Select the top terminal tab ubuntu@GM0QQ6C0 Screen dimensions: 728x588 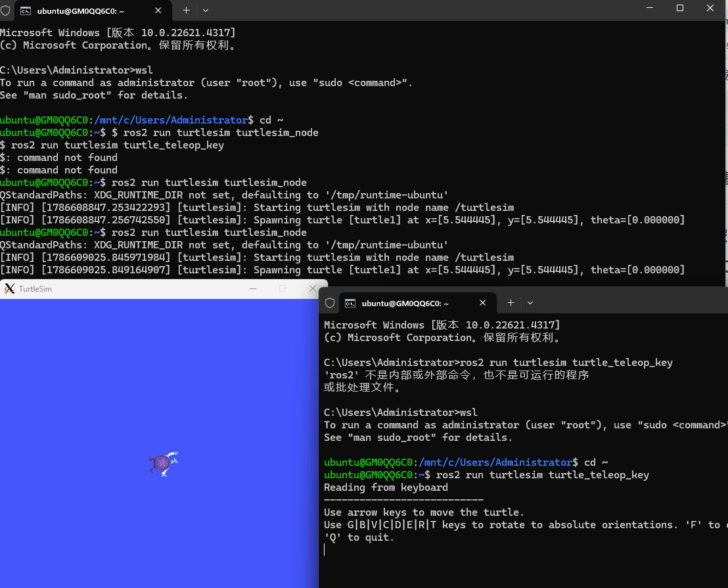(93, 11)
